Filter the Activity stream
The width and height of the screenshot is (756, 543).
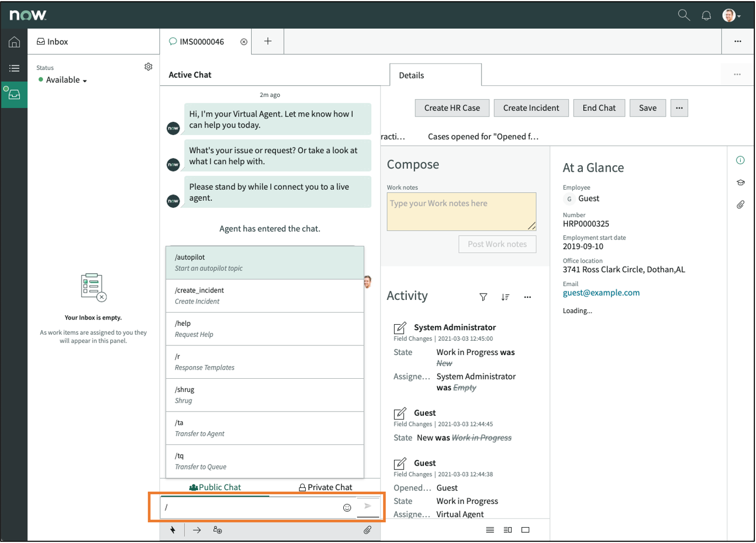click(x=483, y=297)
